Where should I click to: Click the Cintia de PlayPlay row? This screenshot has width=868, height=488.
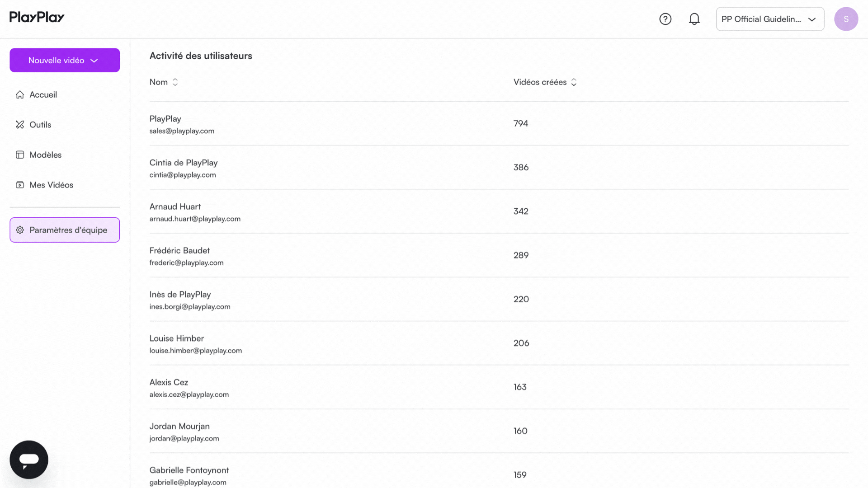[184, 163]
